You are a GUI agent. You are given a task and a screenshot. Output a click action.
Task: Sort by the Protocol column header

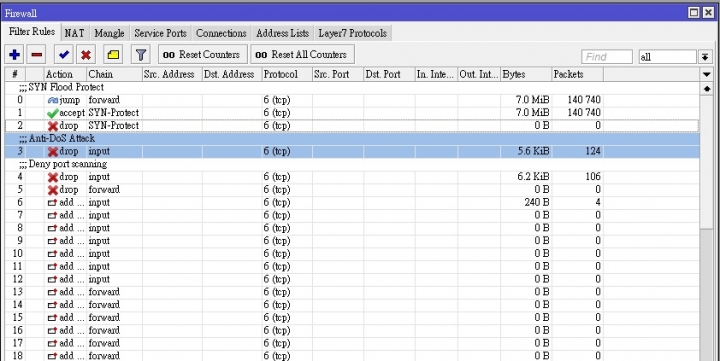[287, 74]
